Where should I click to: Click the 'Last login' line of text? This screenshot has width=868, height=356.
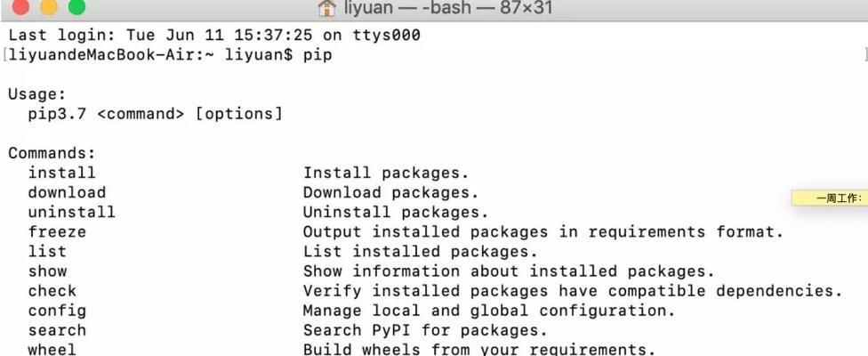click(214, 36)
